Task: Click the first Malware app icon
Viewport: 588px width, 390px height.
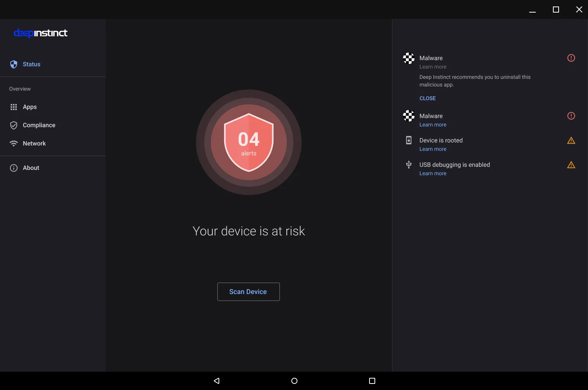Action: (x=409, y=58)
